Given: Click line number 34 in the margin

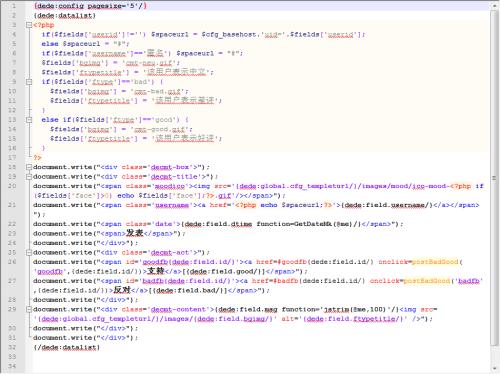Looking at the screenshot, I should coord(12,366).
